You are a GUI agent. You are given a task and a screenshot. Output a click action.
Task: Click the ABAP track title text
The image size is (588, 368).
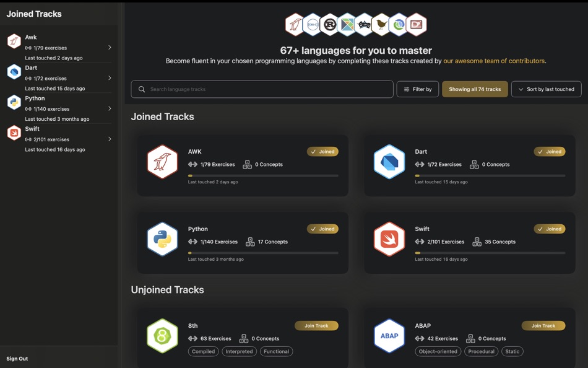click(x=423, y=326)
